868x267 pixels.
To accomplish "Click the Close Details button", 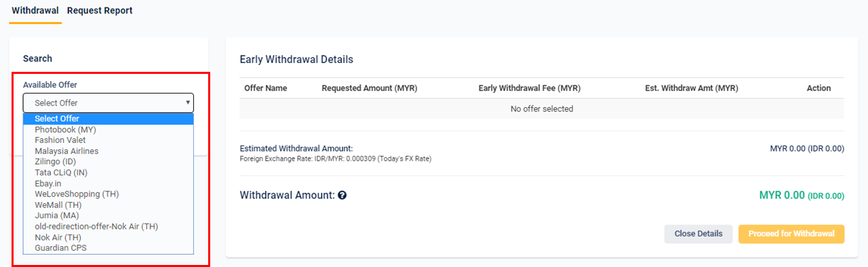I will pyautogui.click(x=698, y=234).
